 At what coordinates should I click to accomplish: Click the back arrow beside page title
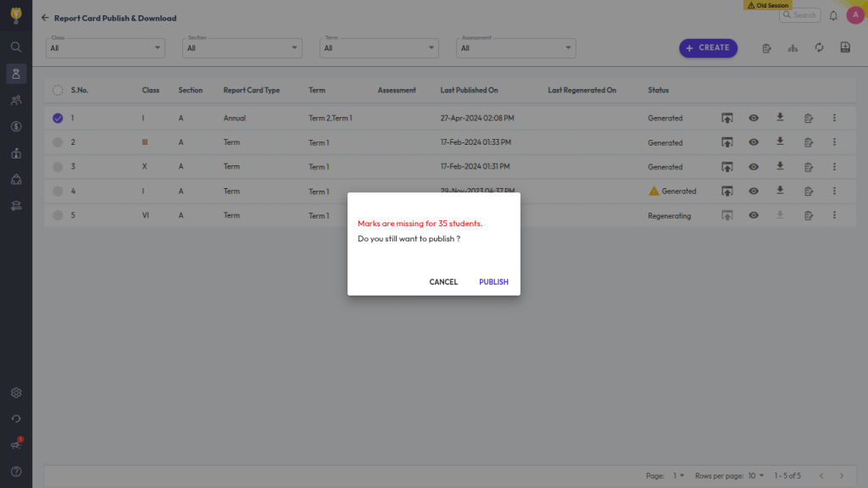point(45,18)
